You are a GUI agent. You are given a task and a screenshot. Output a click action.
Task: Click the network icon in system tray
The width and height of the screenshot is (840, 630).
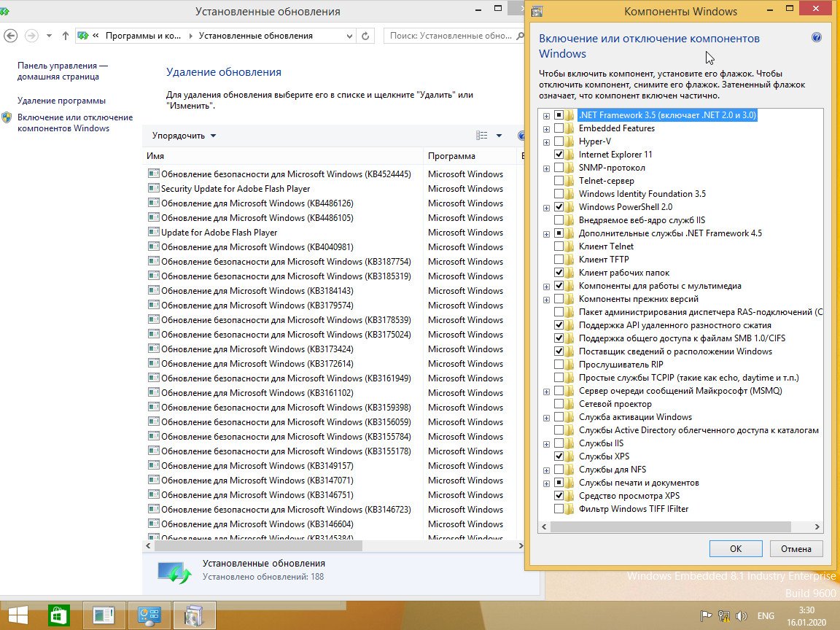[x=724, y=615]
